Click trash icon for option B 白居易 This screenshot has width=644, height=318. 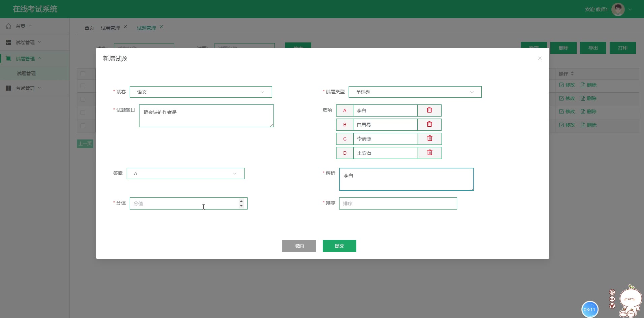[429, 124]
